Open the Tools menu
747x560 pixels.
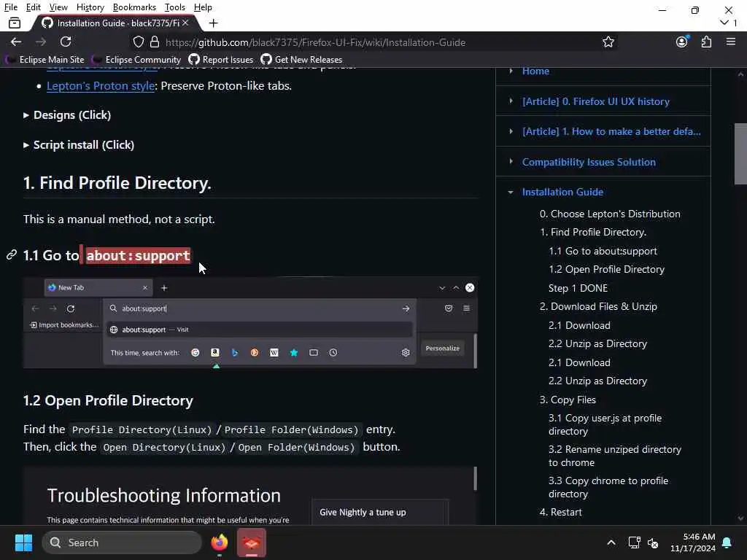coord(175,7)
